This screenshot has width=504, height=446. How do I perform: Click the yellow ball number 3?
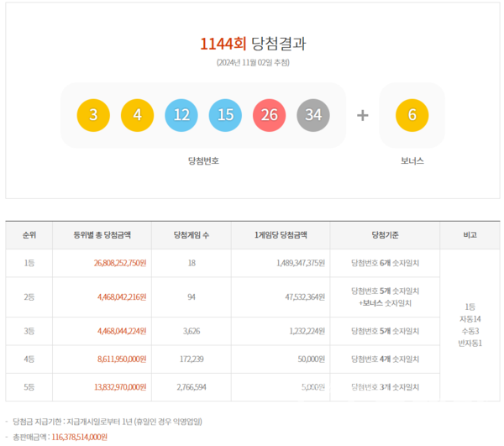click(x=93, y=115)
